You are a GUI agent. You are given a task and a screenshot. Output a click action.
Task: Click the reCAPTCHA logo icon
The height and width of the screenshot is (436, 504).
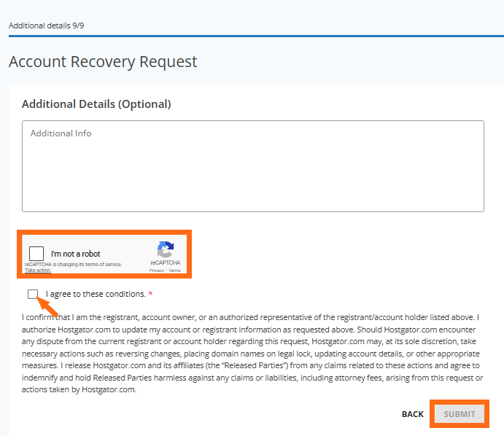pos(166,249)
